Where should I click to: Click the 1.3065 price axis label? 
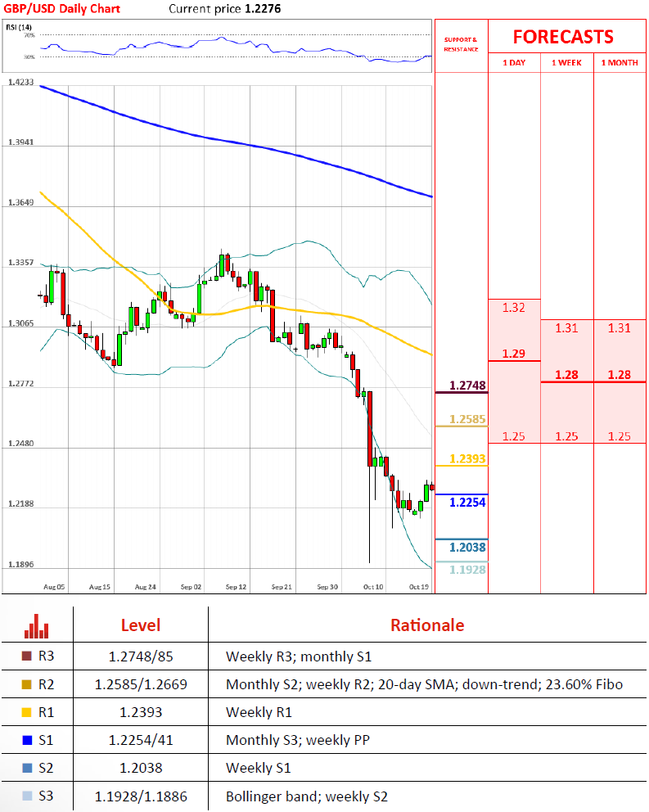click(20, 323)
